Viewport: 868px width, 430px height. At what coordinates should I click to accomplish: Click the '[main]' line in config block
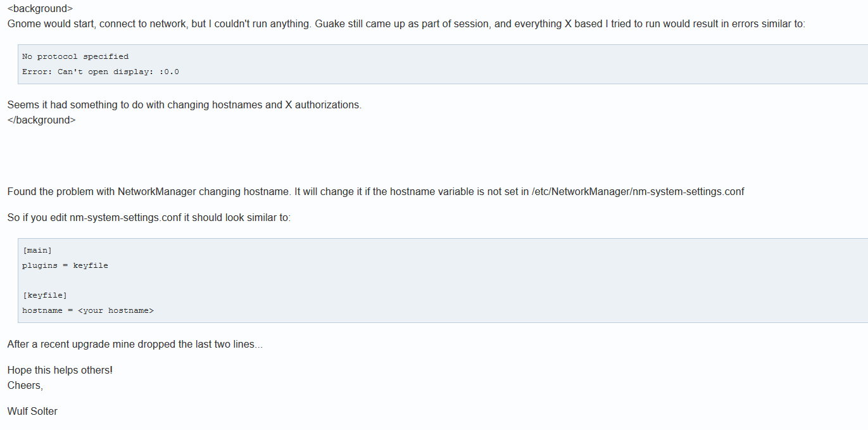click(37, 250)
